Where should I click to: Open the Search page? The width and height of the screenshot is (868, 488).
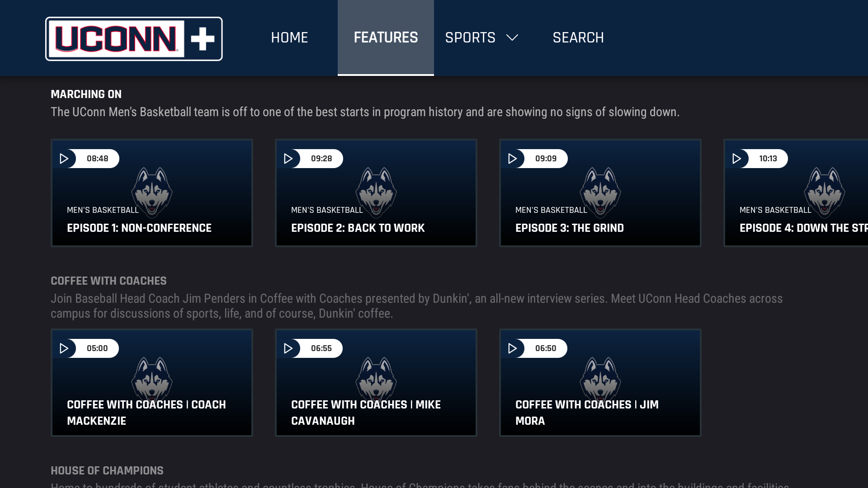click(x=578, y=38)
